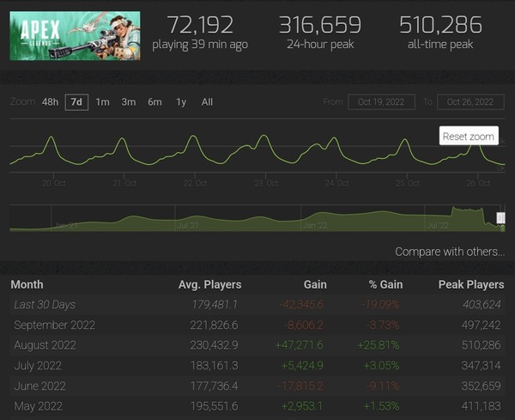Select the May 2022 row label
Viewport: 515px width, 420px height.
(x=38, y=406)
